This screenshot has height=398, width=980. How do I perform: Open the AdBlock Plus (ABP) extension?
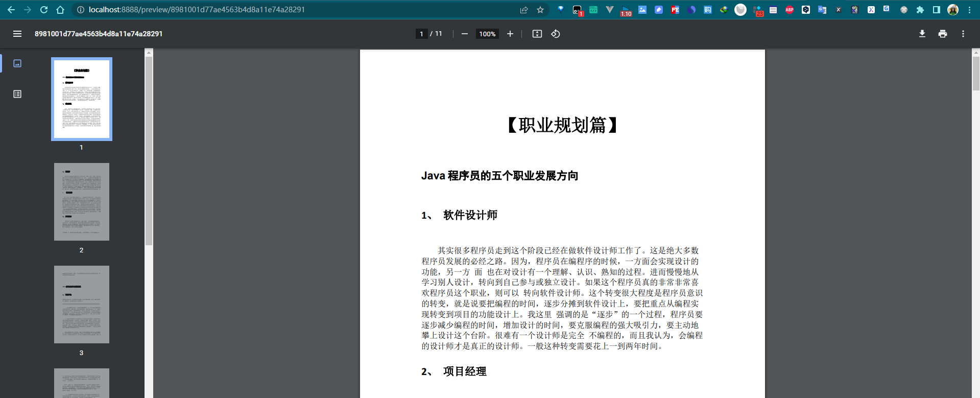coord(790,9)
